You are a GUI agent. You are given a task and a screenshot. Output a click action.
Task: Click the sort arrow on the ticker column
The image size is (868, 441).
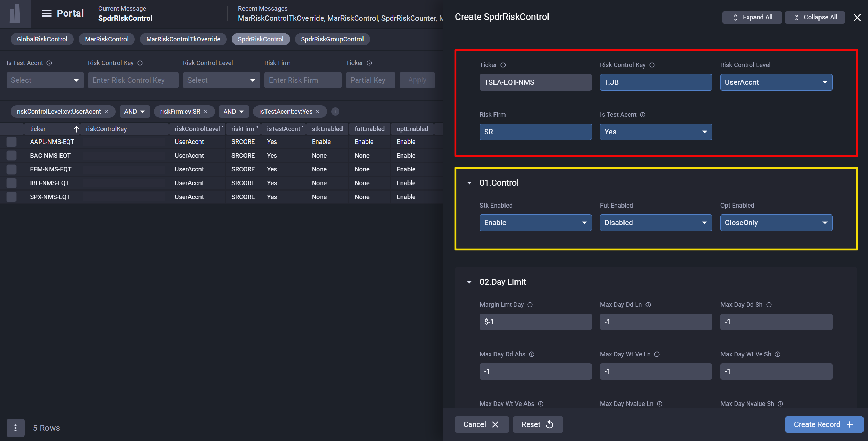(77, 129)
